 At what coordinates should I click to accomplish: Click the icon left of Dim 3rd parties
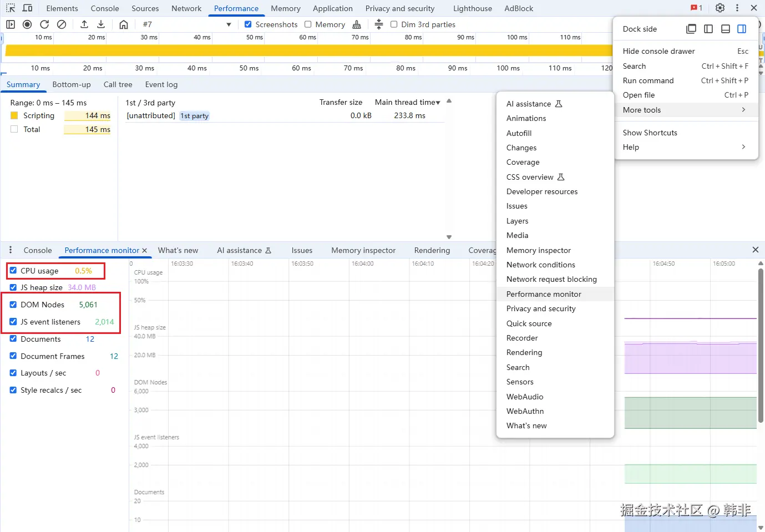pyautogui.click(x=379, y=24)
